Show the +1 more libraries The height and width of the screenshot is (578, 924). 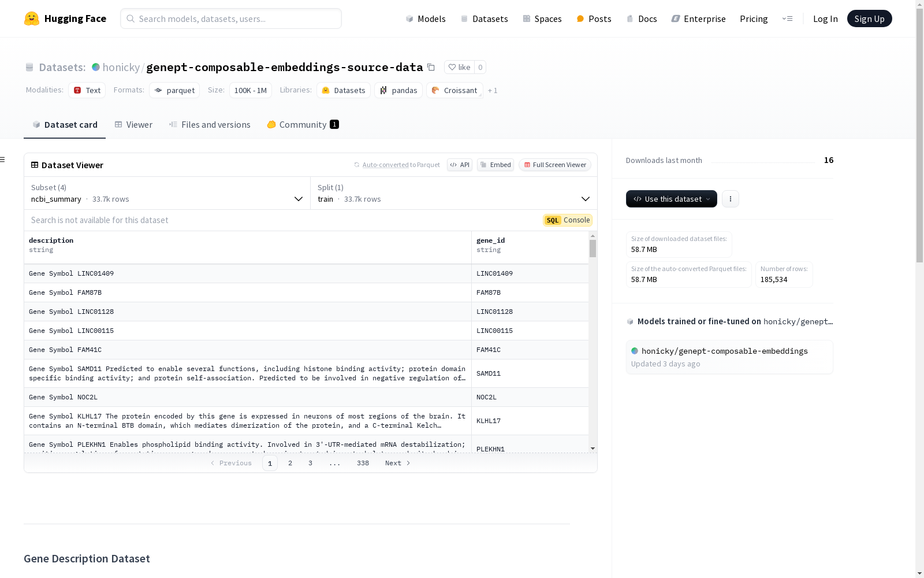pos(493,90)
